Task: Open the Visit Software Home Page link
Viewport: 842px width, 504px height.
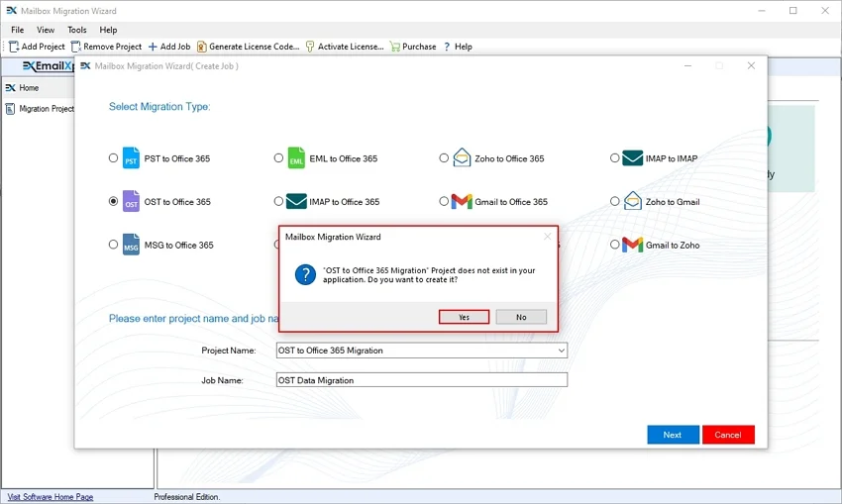Action: pos(51,497)
